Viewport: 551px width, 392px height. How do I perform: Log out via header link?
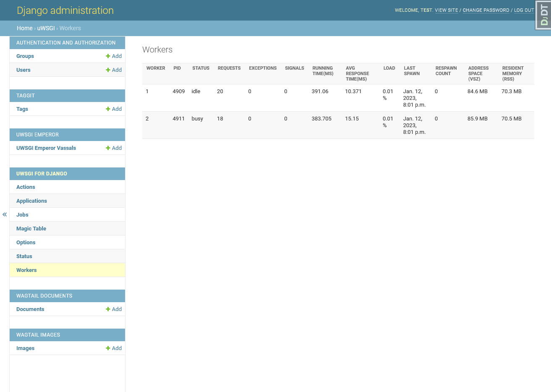click(x=524, y=10)
